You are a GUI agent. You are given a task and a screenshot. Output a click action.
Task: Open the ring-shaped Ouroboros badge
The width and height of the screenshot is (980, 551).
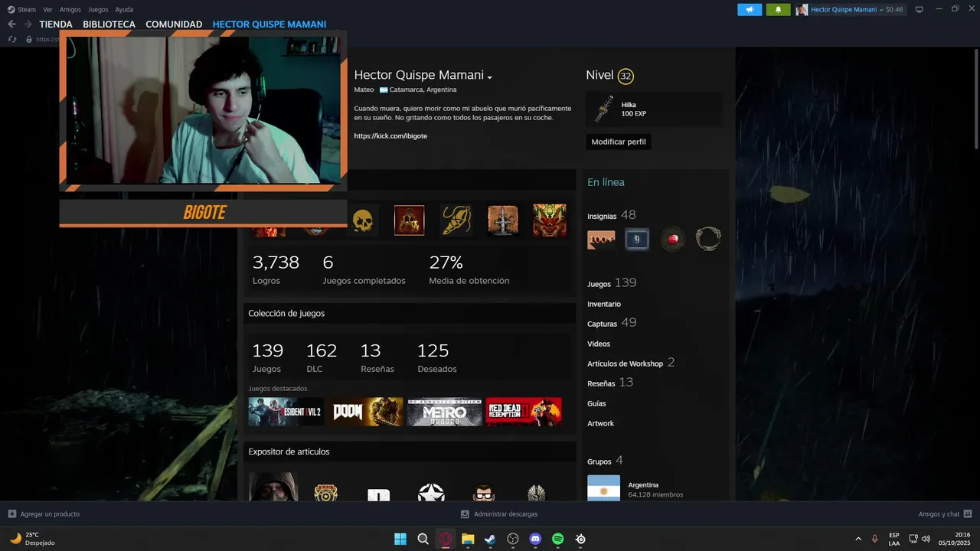click(708, 240)
